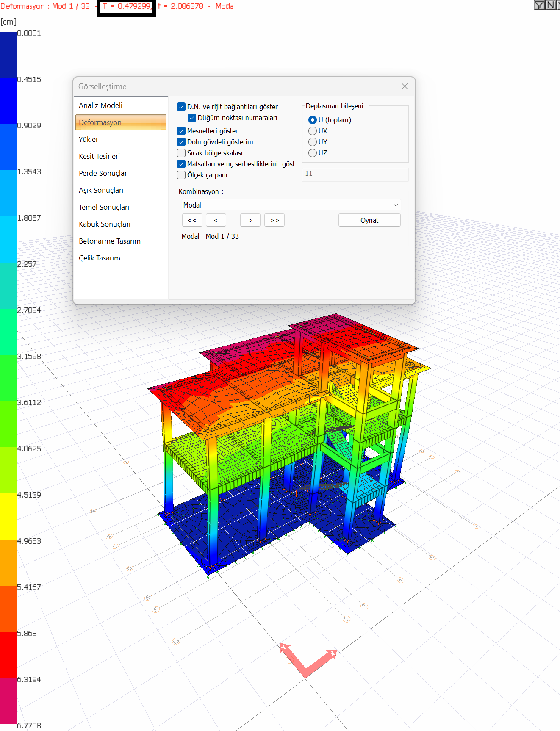Click grid axis label 4 bubble

(401, 580)
